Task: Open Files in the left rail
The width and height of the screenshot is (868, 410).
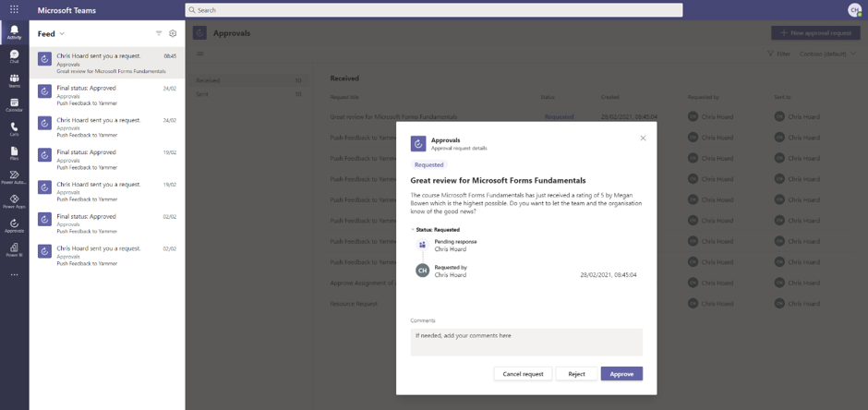Action: (15, 153)
